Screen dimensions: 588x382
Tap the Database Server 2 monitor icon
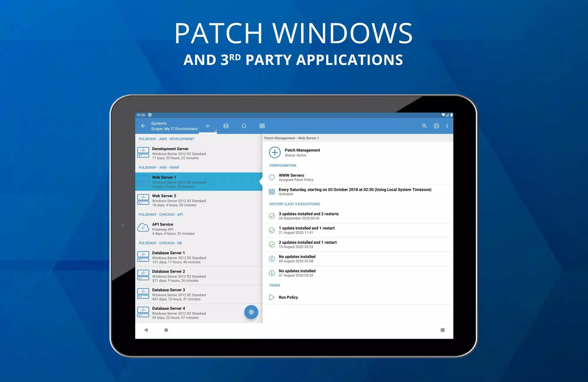point(143,275)
